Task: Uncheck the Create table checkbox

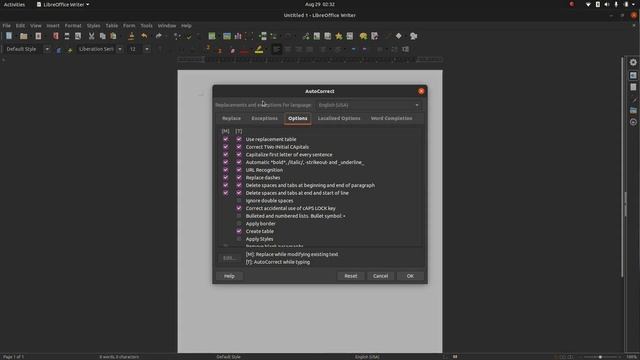Action: [x=239, y=231]
